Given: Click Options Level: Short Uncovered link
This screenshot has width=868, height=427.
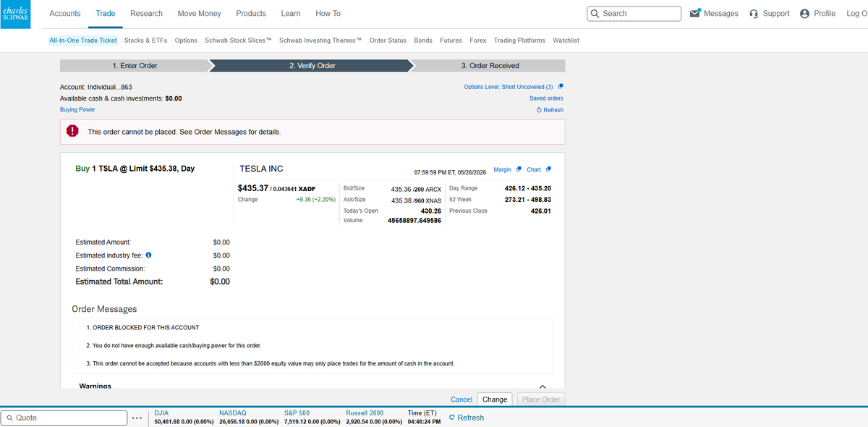Looking at the screenshot, I should click(509, 87).
